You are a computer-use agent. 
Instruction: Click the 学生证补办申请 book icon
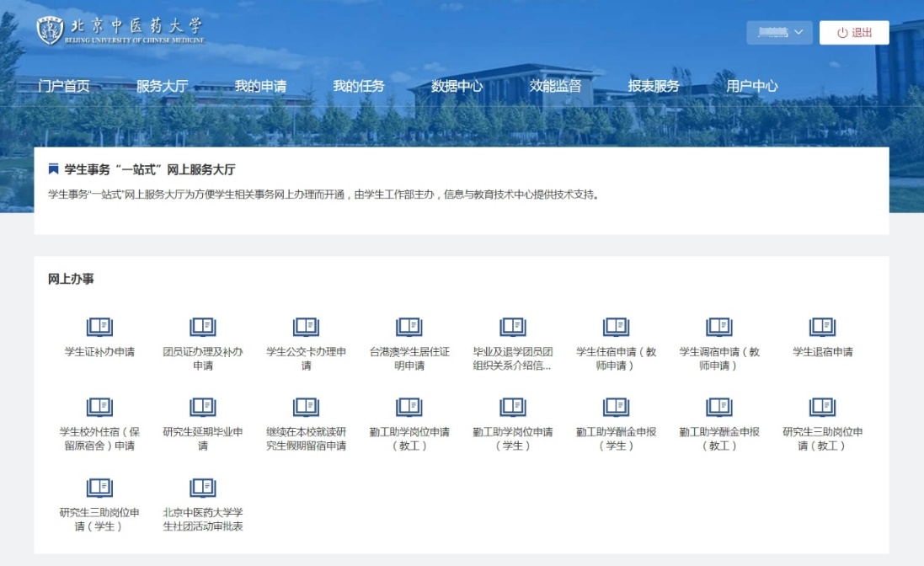point(99,327)
